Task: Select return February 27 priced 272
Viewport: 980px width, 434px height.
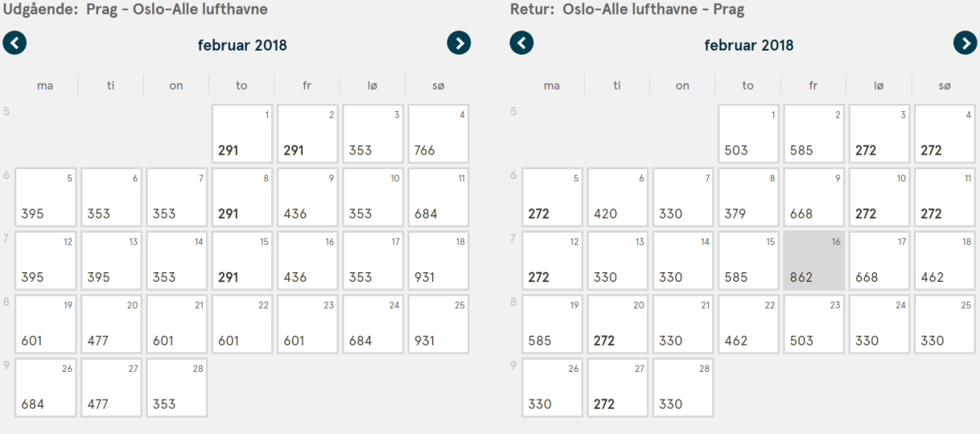Action: [x=617, y=387]
